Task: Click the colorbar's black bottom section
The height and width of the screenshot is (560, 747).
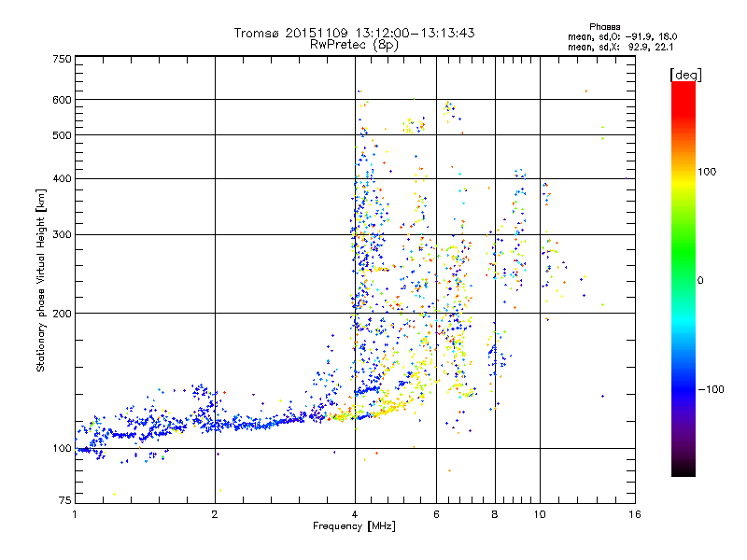Action: [684, 469]
